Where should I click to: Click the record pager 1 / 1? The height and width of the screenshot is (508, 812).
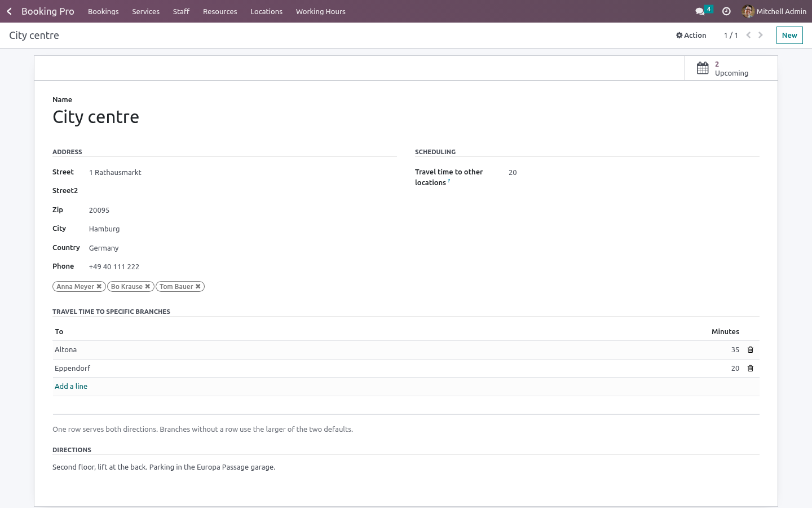(x=731, y=35)
